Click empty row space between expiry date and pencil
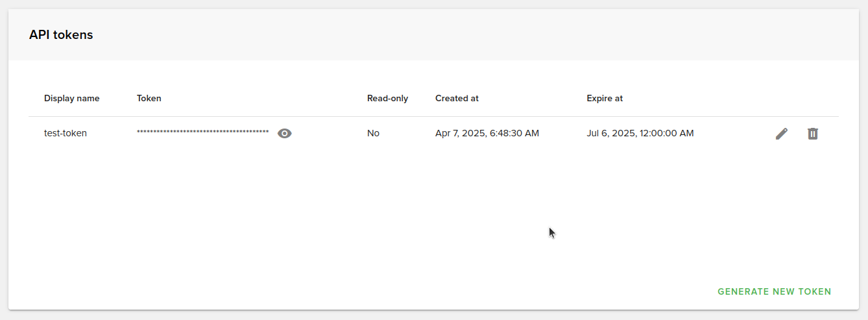Screen dimensions: 868x320 tap(733, 133)
